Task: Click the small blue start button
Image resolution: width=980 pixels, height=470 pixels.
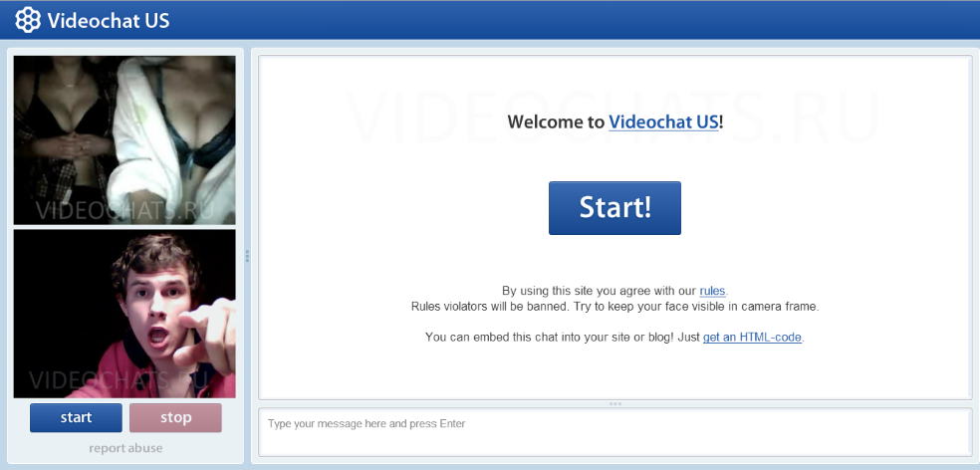Action: point(77,417)
